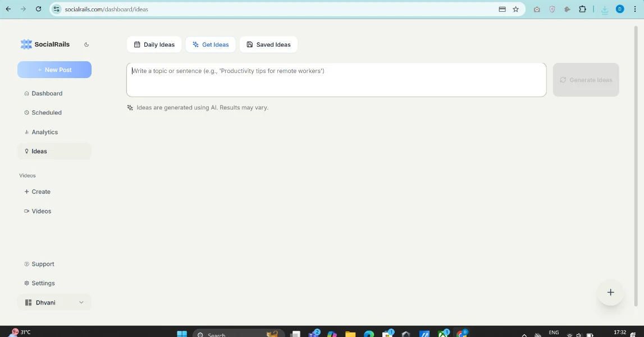Click the SocialRails logo
Screen dimensions: 644x337
tap(45, 44)
